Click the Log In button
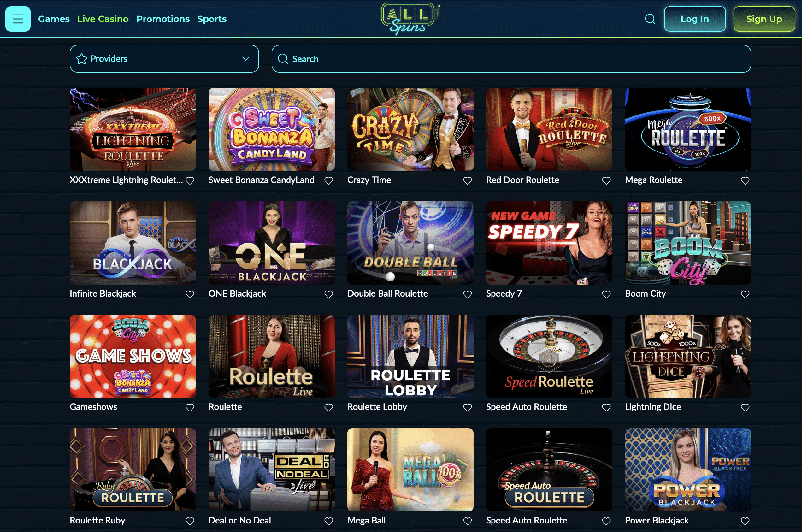Image resolution: width=802 pixels, height=532 pixels. (x=695, y=19)
